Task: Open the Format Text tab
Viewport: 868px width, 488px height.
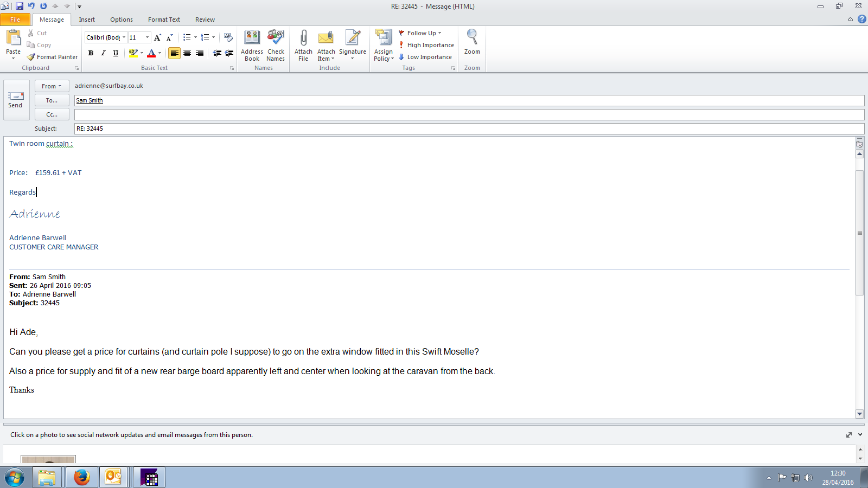Action: tap(164, 20)
